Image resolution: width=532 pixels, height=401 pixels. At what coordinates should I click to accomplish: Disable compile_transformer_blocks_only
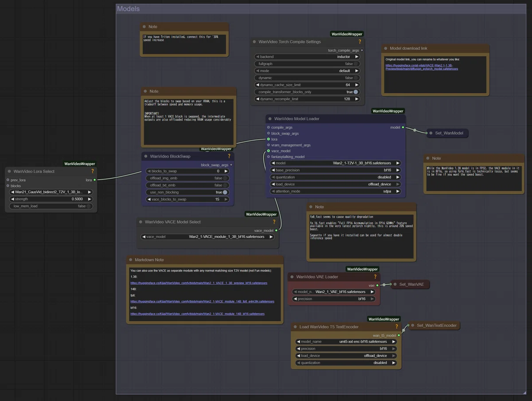point(307,92)
